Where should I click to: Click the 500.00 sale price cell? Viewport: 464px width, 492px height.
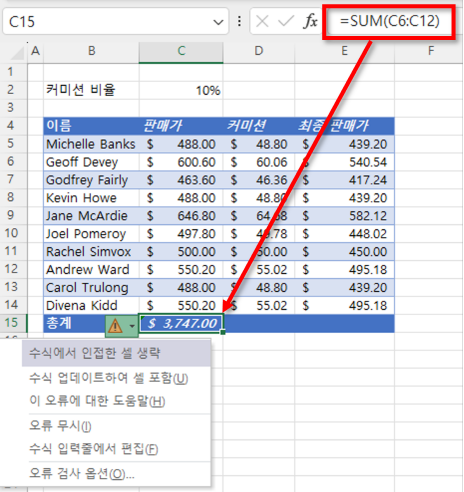pos(181,252)
